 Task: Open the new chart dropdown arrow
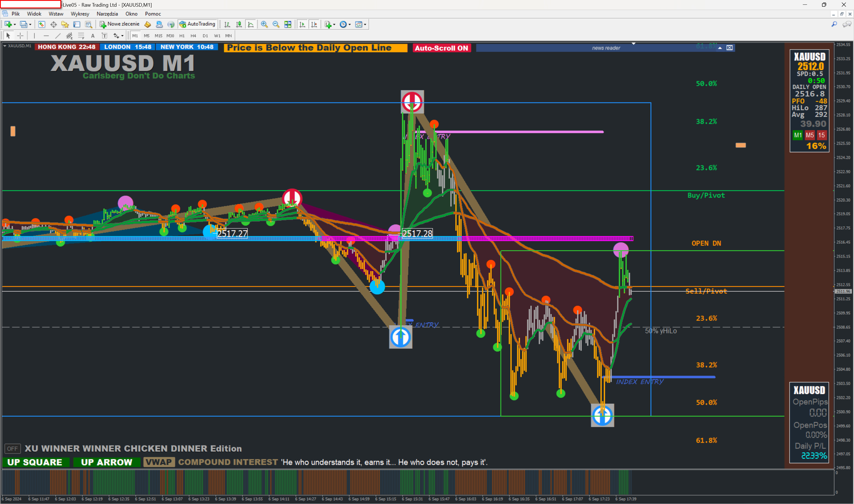(x=15, y=24)
